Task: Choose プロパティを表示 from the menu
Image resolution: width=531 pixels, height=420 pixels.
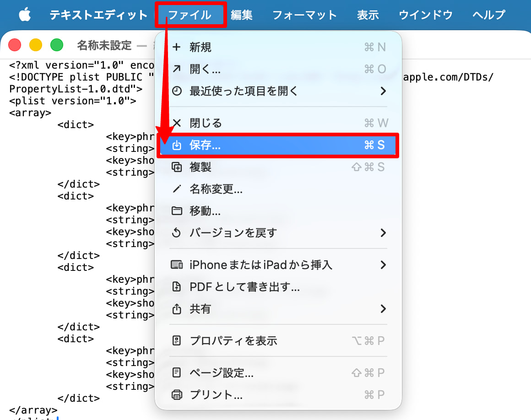Action: tap(278, 340)
